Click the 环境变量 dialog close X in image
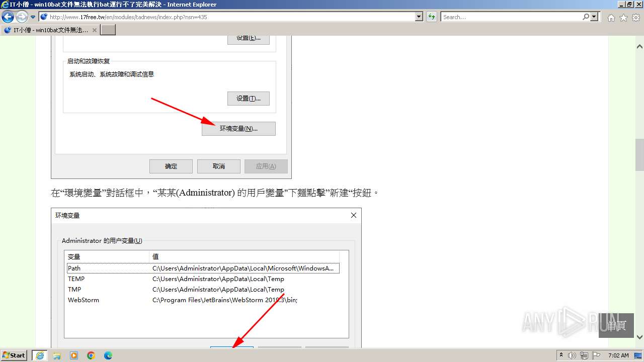 354,215
